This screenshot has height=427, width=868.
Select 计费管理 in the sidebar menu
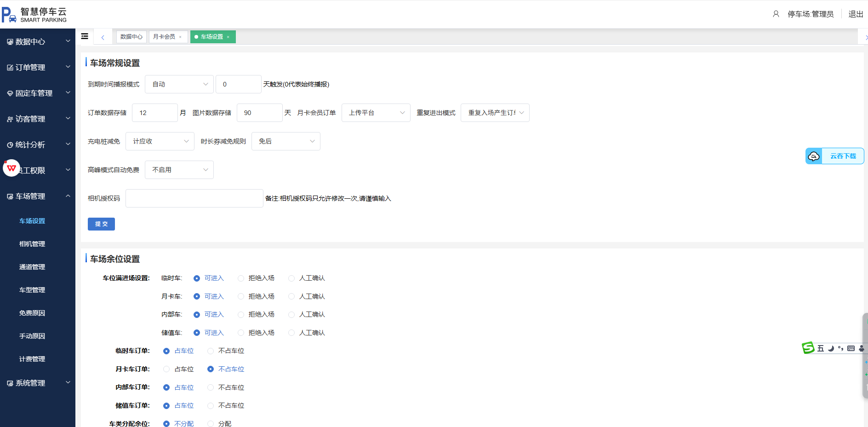point(32,358)
